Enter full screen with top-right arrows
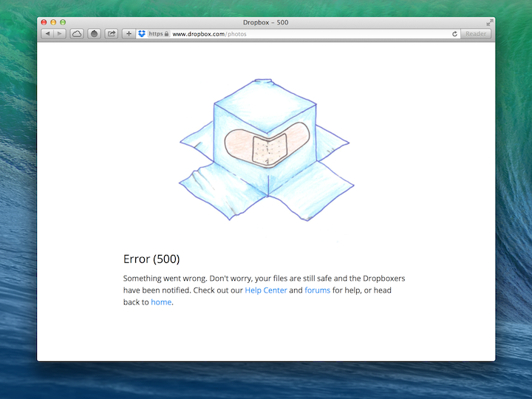 (x=489, y=22)
